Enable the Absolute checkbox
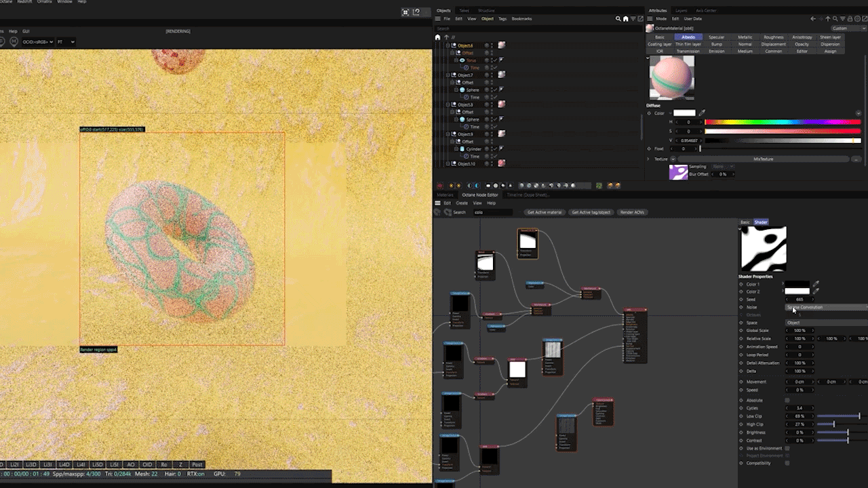 coord(787,401)
